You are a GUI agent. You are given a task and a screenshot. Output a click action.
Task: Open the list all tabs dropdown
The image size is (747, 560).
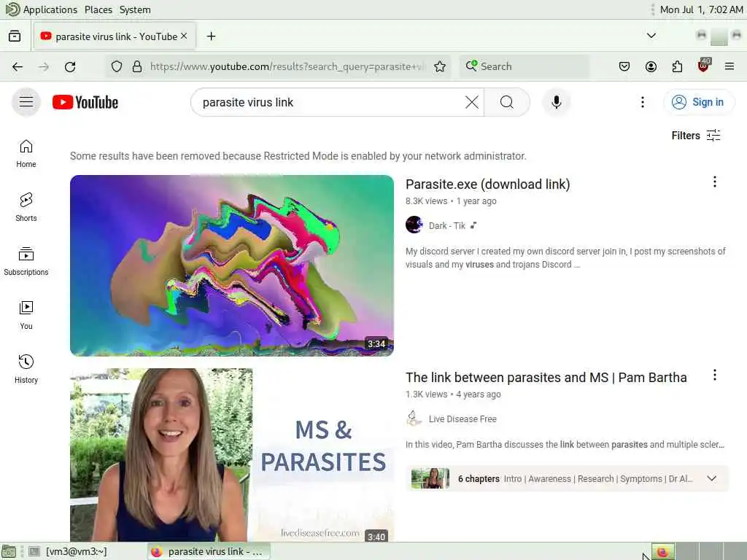pos(651,36)
